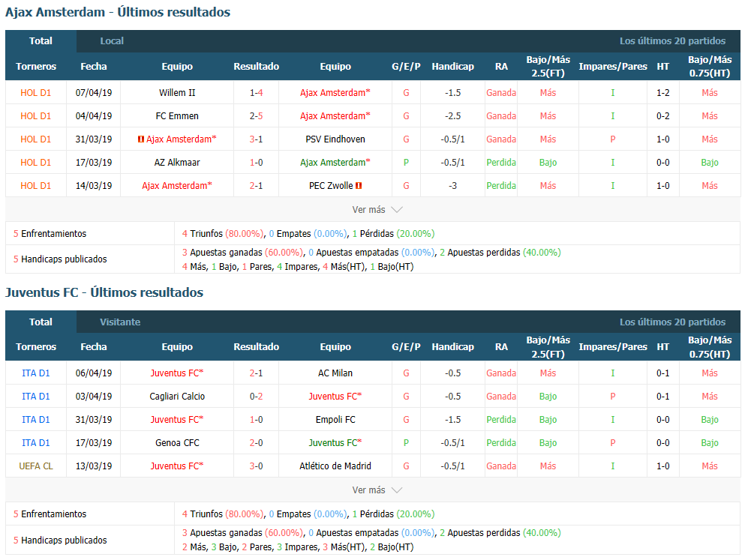Open the Cagliari Calcio team link
The image size is (745, 560).
coord(177,397)
